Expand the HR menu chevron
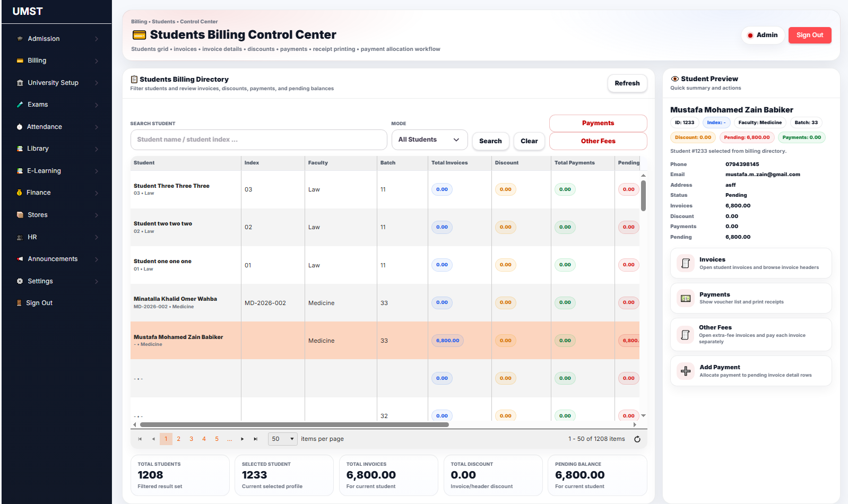 coord(97,237)
